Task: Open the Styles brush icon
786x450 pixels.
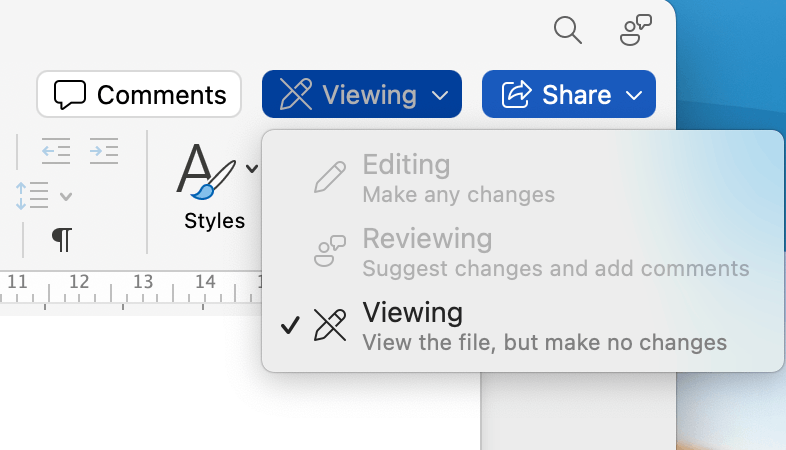Action: (207, 170)
